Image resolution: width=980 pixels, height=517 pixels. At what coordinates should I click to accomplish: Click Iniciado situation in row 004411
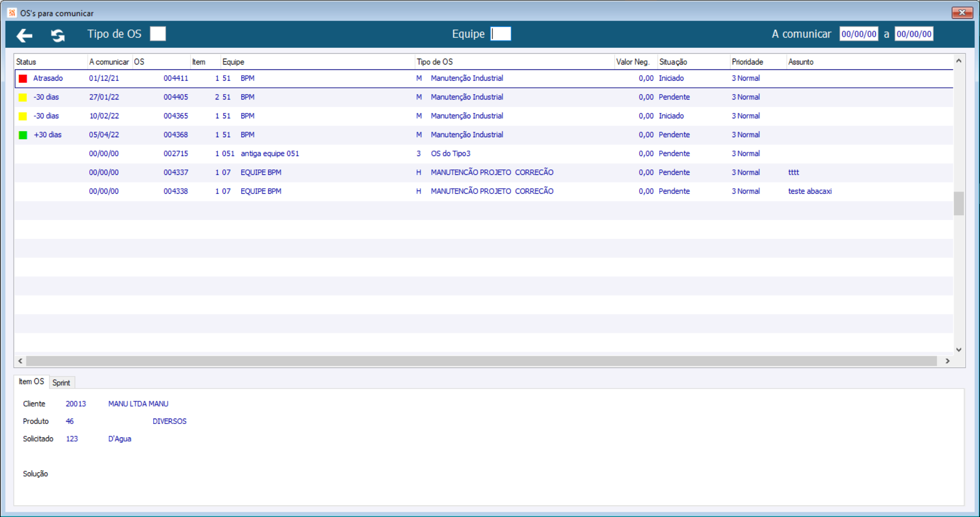671,79
